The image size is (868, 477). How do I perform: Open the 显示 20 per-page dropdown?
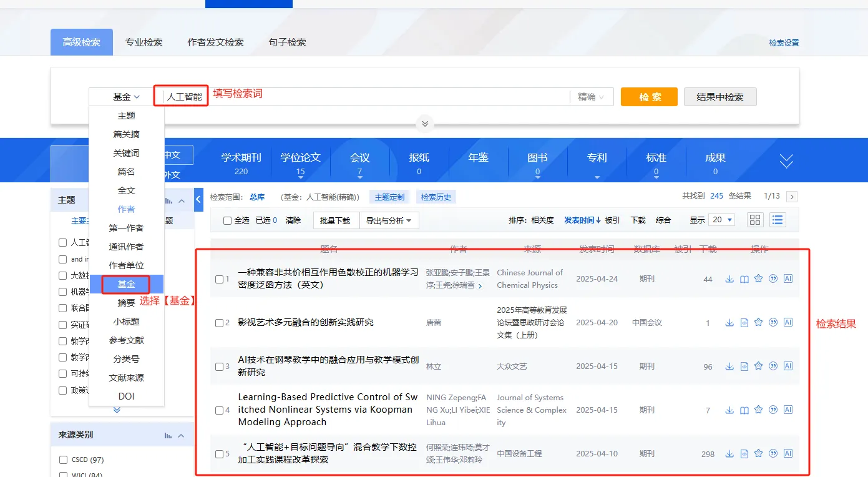click(721, 220)
